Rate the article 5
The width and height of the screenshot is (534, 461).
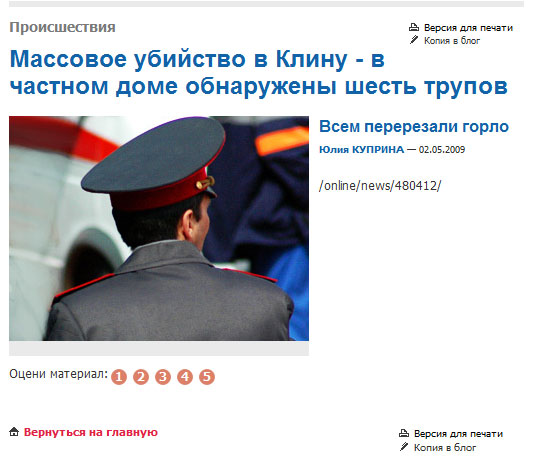pyautogui.click(x=207, y=377)
